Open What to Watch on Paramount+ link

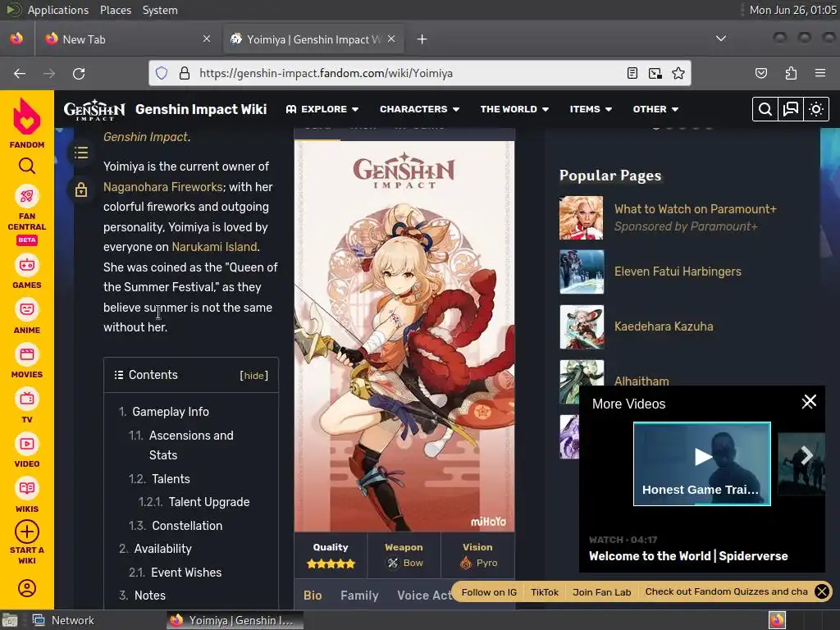click(x=696, y=209)
